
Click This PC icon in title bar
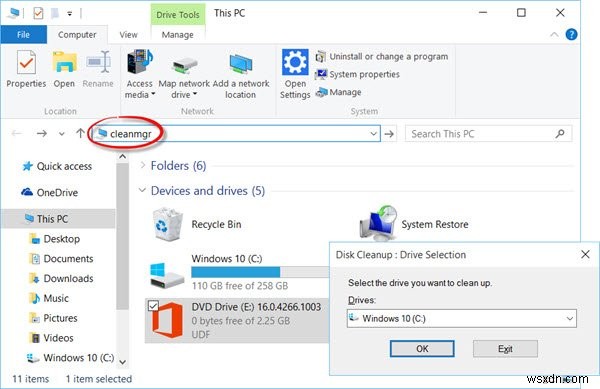(13, 13)
